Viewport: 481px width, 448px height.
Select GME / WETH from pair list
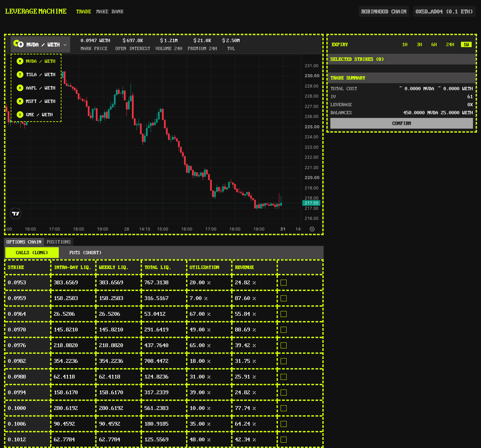(35, 114)
